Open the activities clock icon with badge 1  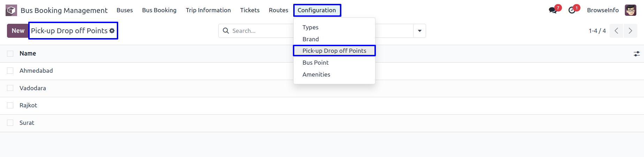pos(572,10)
